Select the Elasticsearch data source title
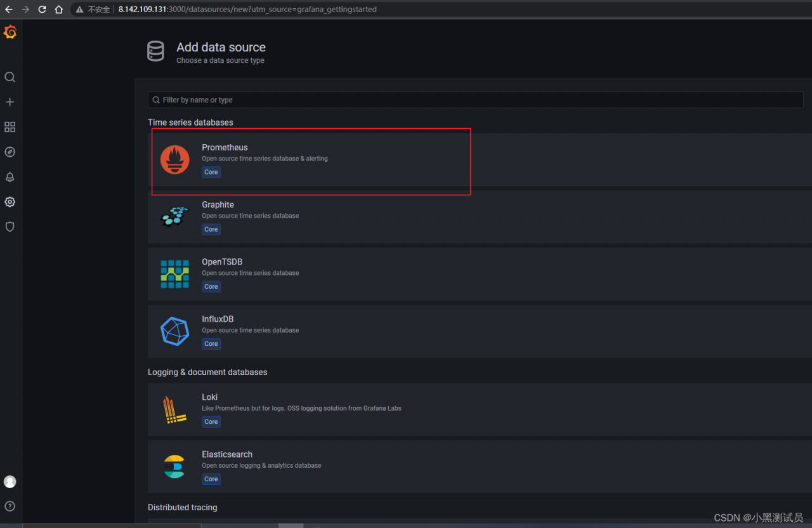812x528 pixels. coord(227,454)
